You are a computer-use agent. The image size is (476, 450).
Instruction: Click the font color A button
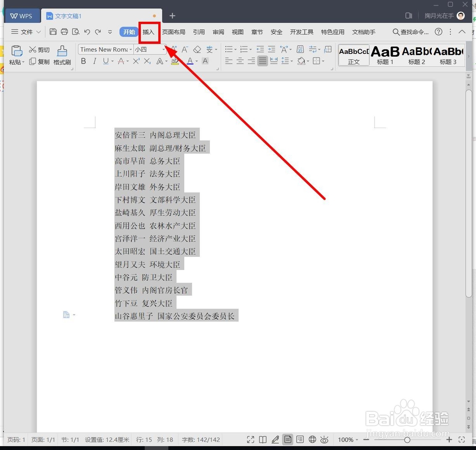point(190,61)
